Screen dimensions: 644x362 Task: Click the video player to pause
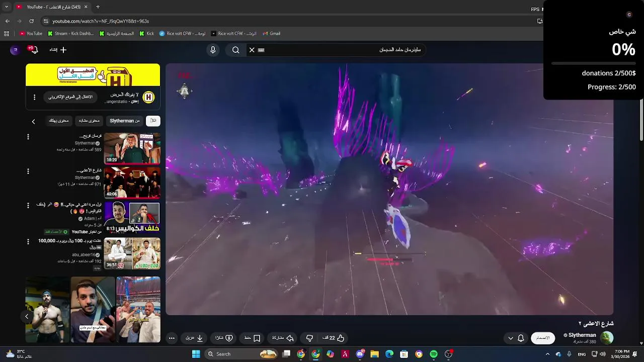click(389, 189)
